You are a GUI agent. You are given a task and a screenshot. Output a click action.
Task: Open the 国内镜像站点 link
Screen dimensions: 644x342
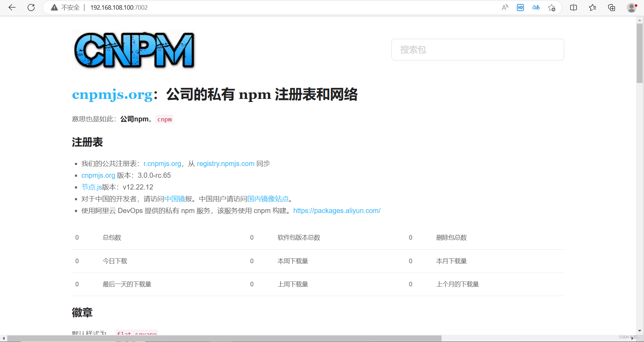click(268, 199)
